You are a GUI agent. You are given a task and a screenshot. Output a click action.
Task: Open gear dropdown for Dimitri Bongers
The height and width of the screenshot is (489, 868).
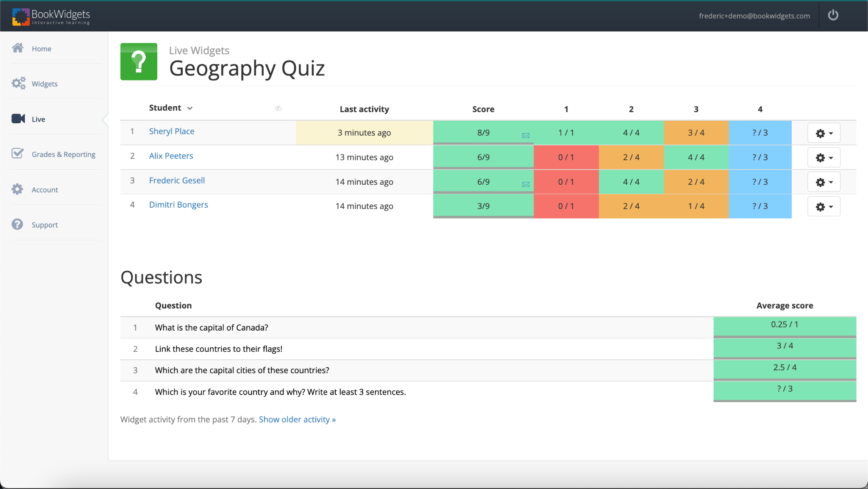[x=823, y=207]
